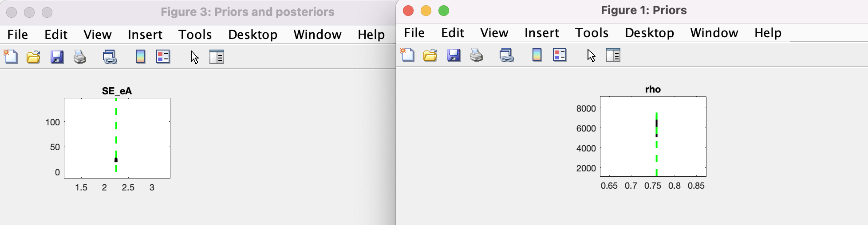Click Link Plot icon in Figure 1 toolbar

[x=506, y=55]
